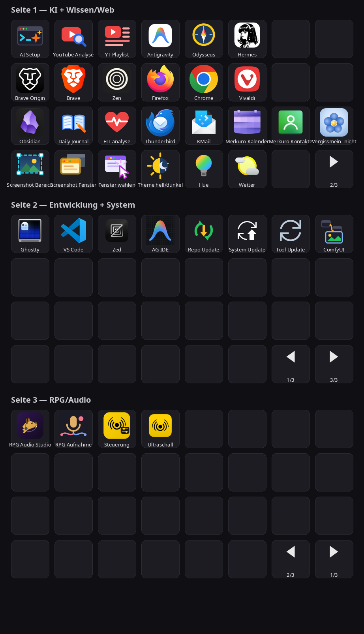
Task: Run System Update
Action: click(x=247, y=234)
